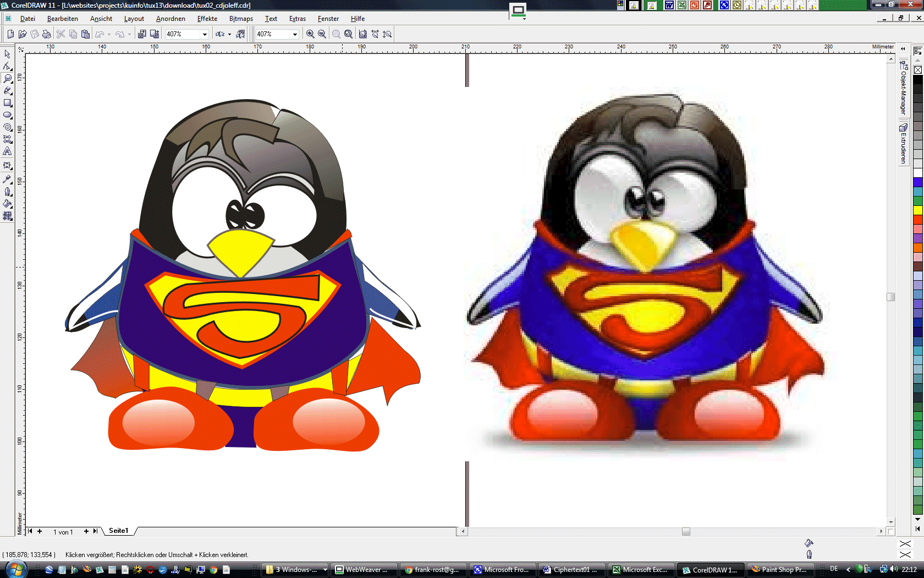The image size is (924, 578).
Task: Open the Objekt-Manager docker tab
Action: [x=903, y=88]
